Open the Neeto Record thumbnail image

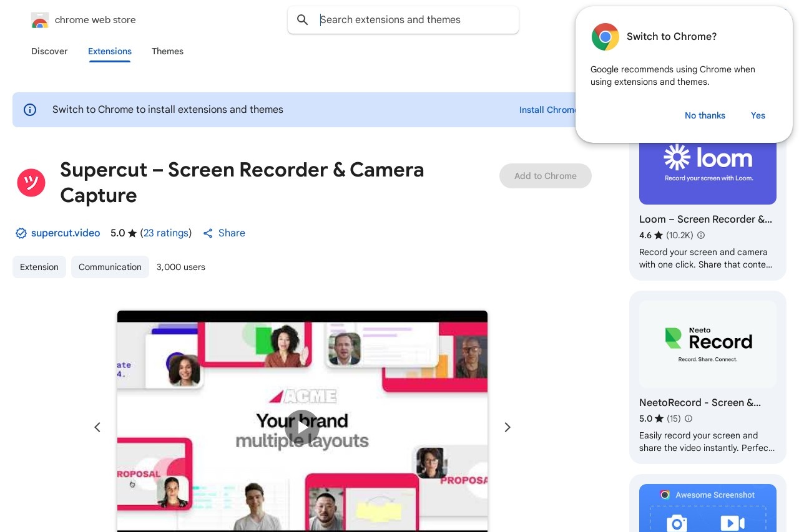click(708, 344)
